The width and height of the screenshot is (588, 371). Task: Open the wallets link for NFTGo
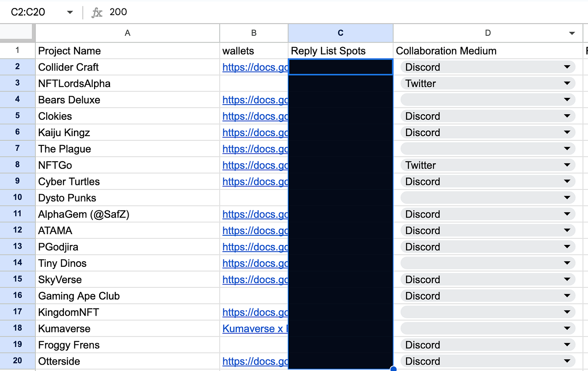pos(255,166)
